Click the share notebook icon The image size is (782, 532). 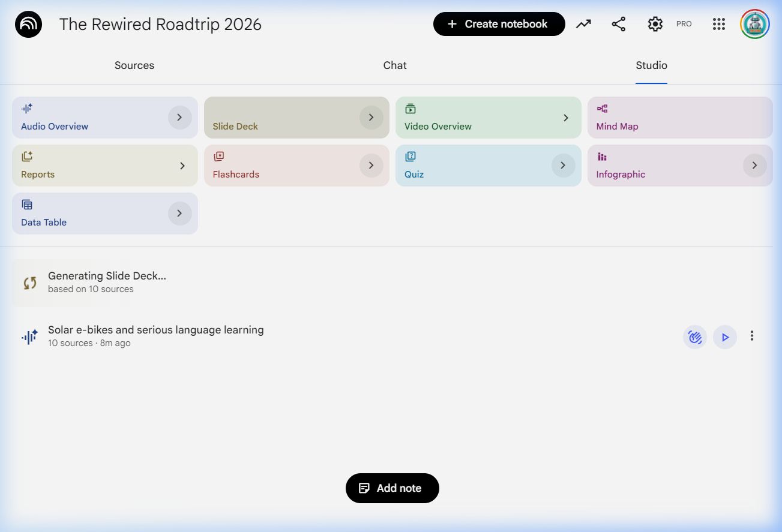pyautogui.click(x=618, y=24)
